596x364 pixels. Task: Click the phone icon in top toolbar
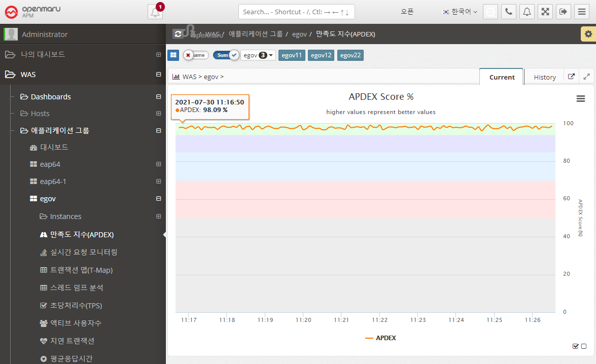coord(509,12)
